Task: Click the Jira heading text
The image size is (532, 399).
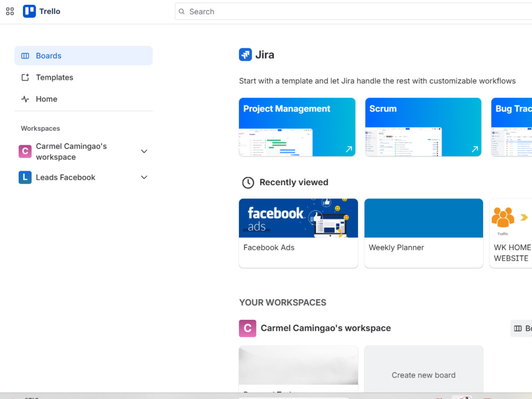Action: (264, 55)
